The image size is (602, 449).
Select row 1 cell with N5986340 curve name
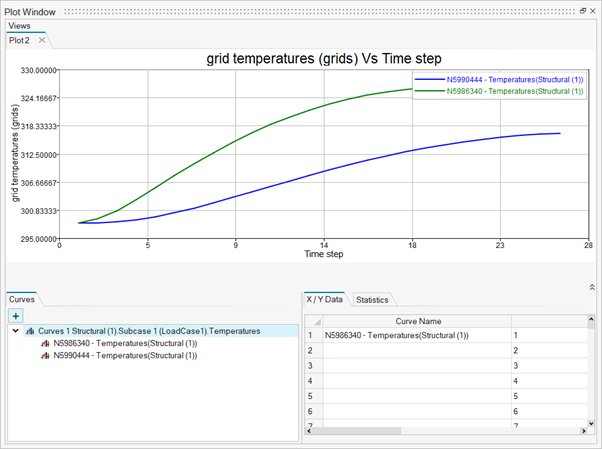coord(413,335)
